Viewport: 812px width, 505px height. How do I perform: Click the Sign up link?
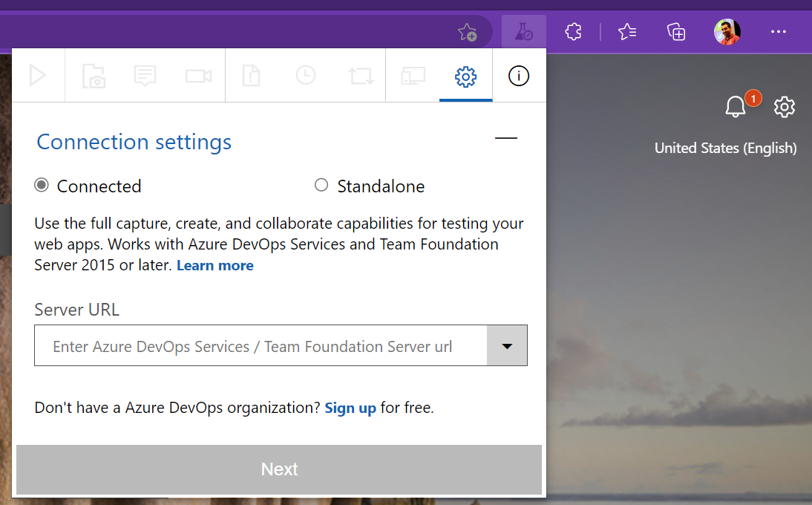coord(350,408)
